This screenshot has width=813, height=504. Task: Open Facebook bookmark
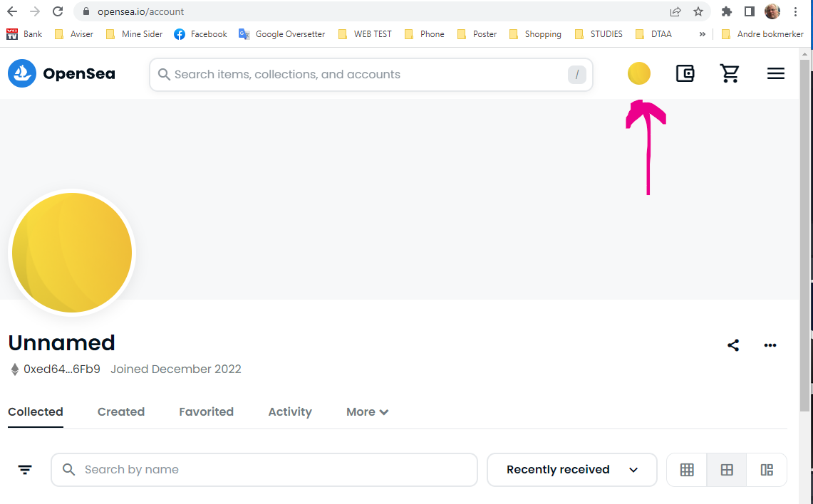(x=201, y=34)
